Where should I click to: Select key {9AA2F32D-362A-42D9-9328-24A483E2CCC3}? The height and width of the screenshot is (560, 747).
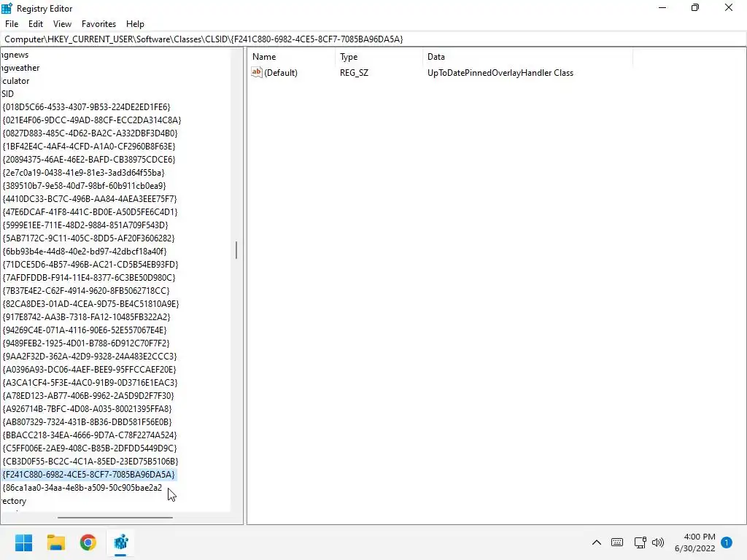coord(90,356)
